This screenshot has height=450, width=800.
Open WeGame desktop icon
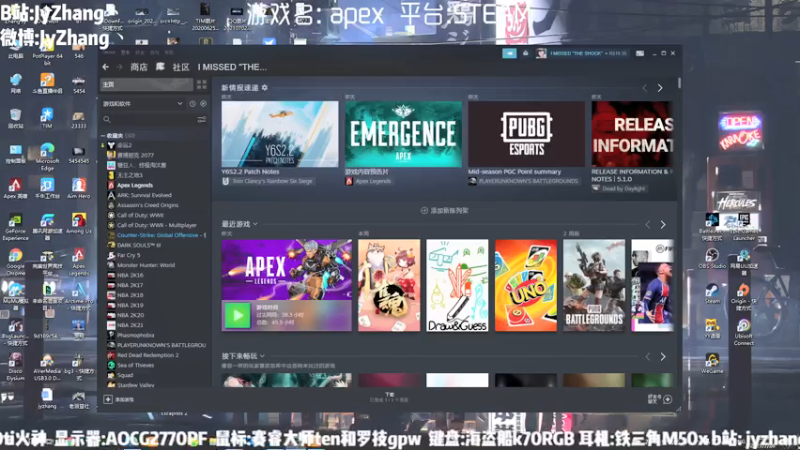click(x=712, y=363)
